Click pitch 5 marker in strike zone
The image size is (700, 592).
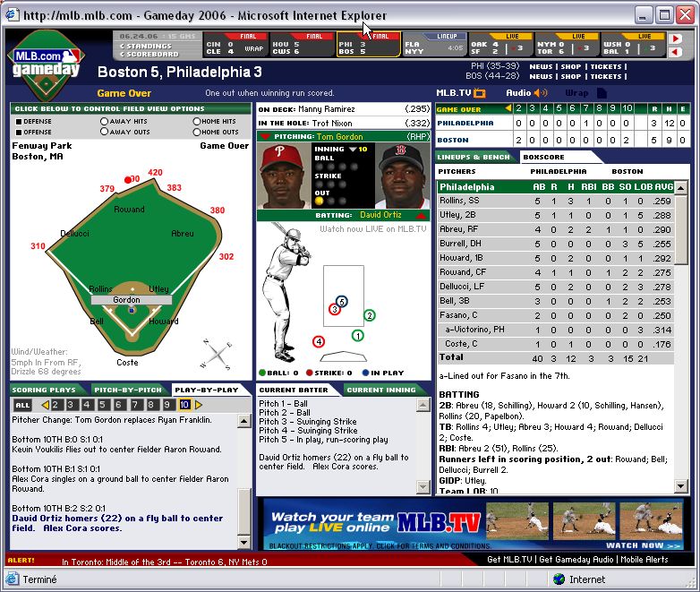point(342,302)
